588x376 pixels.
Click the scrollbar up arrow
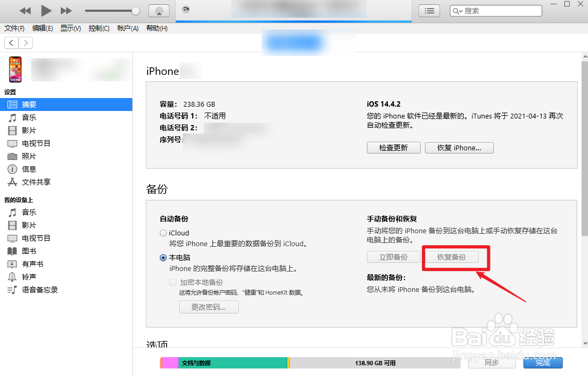pyautogui.click(x=585, y=57)
